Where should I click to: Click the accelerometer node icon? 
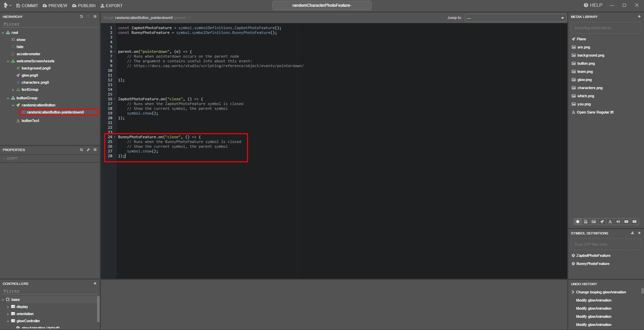pyautogui.click(x=13, y=54)
